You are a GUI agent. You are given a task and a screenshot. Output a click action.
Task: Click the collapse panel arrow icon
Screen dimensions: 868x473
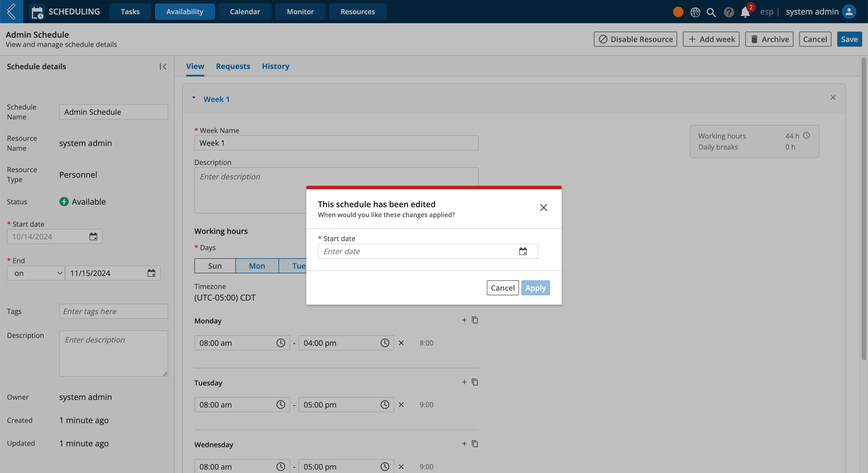tap(163, 66)
